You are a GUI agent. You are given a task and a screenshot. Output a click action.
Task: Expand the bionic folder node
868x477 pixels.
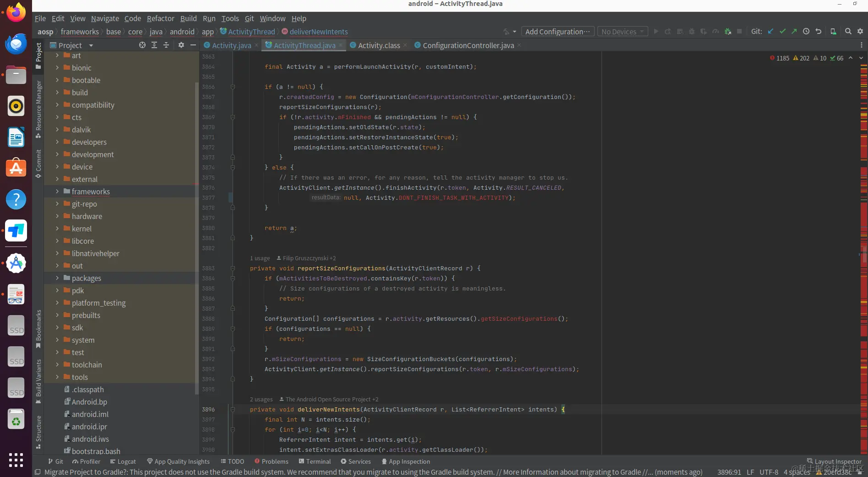point(57,68)
